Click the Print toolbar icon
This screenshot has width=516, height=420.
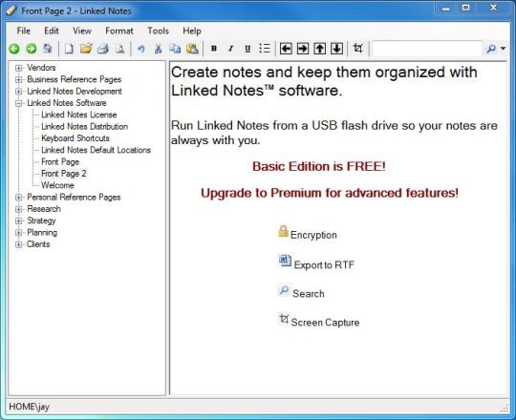coord(103,49)
